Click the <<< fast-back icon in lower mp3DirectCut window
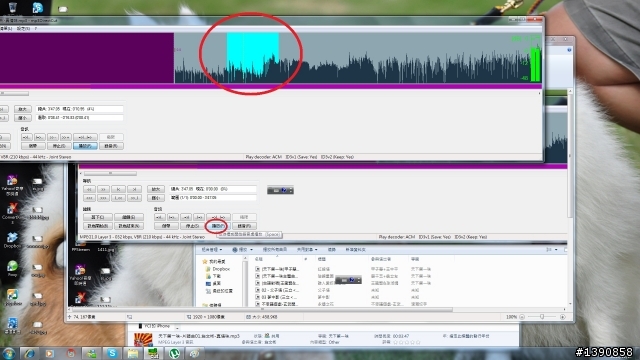This screenshot has height=360, width=640. point(89,198)
